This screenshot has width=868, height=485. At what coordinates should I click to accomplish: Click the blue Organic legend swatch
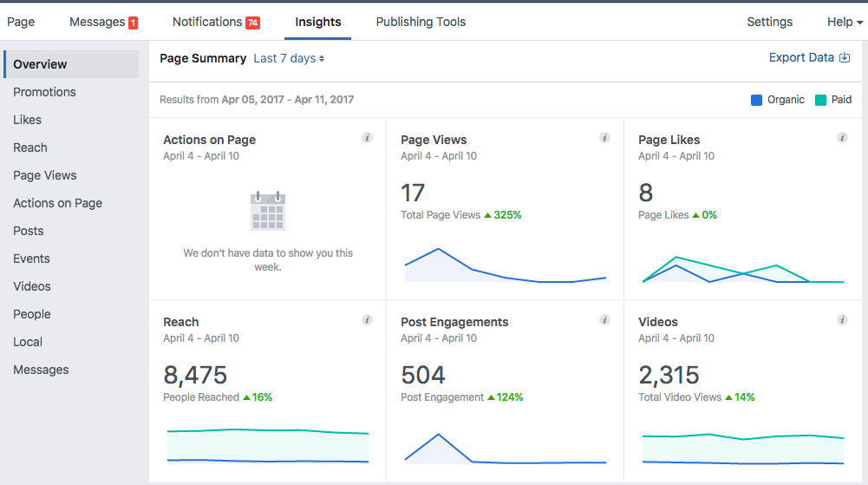coord(756,100)
